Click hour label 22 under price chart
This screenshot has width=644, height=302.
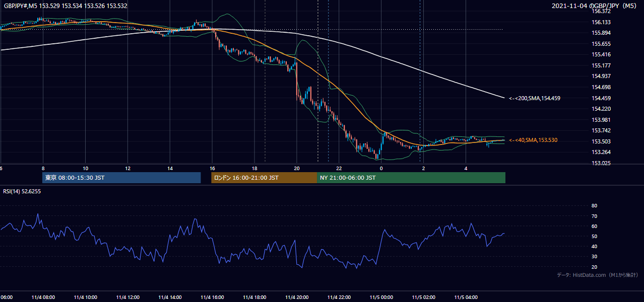tap(339, 169)
